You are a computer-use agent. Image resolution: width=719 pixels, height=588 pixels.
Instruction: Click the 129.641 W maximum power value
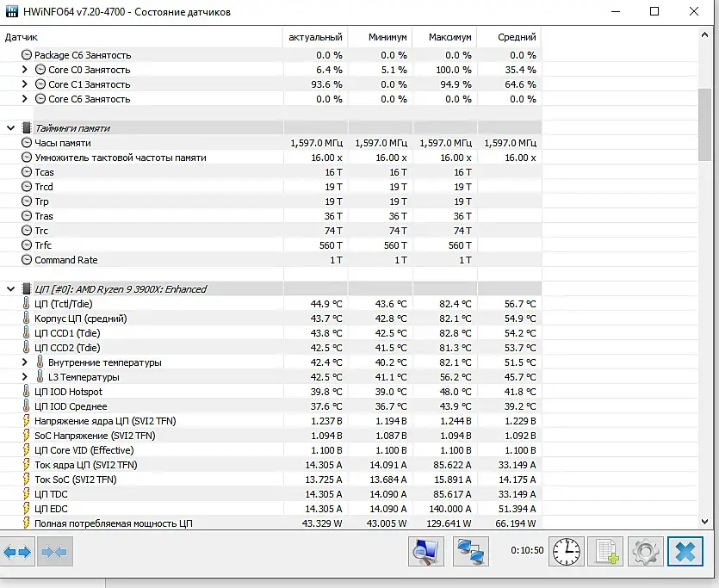pyautogui.click(x=447, y=523)
